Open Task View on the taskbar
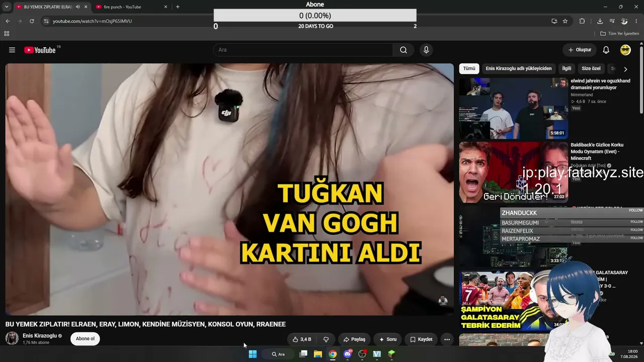The image size is (644, 362). (x=303, y=354)
